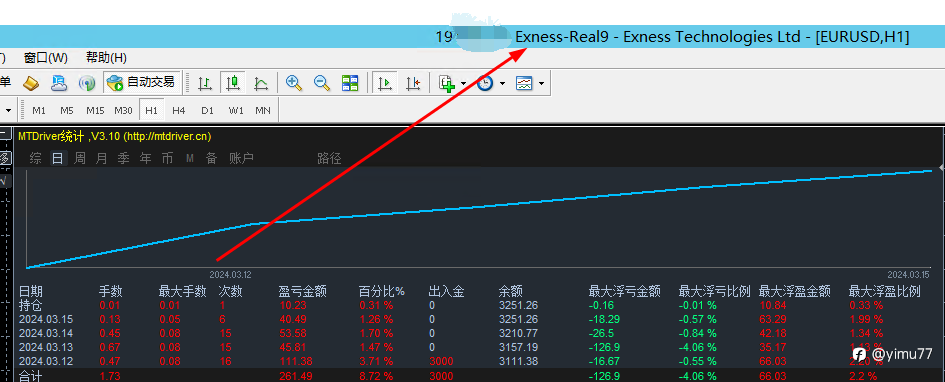
Task: Click the 2024.03.14 date row
Action: coord(46,333)
